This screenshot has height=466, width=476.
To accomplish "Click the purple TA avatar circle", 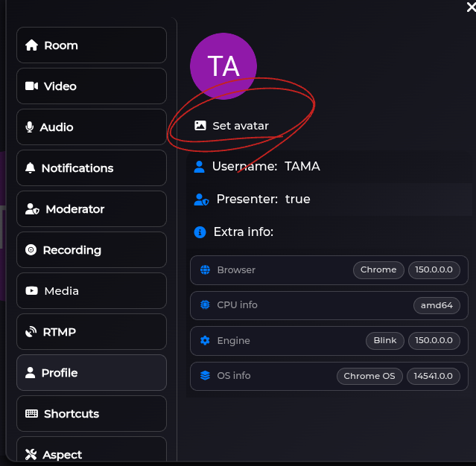I will tap(223, 66).
